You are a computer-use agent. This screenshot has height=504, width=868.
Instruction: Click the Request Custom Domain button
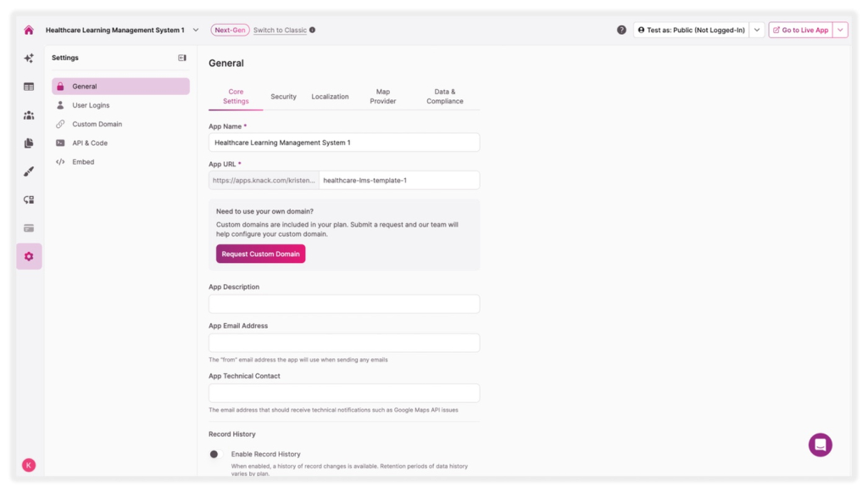pyautogui.click(x=260, y=254)
